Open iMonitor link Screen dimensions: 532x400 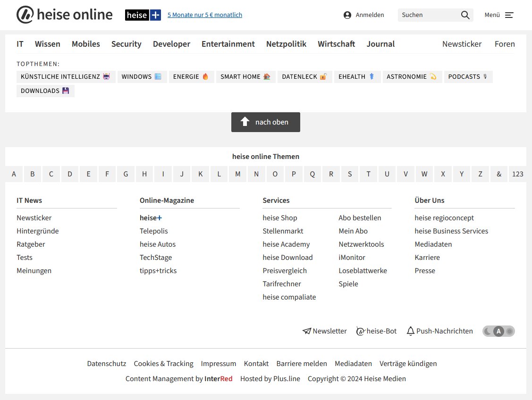coord(352,257)
